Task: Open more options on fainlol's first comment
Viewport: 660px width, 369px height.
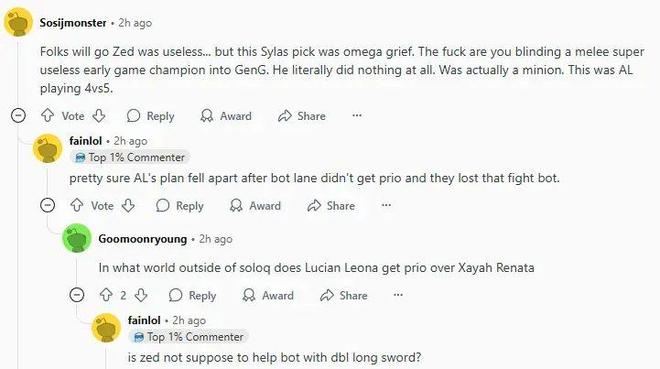Action: tap(386, 205)
